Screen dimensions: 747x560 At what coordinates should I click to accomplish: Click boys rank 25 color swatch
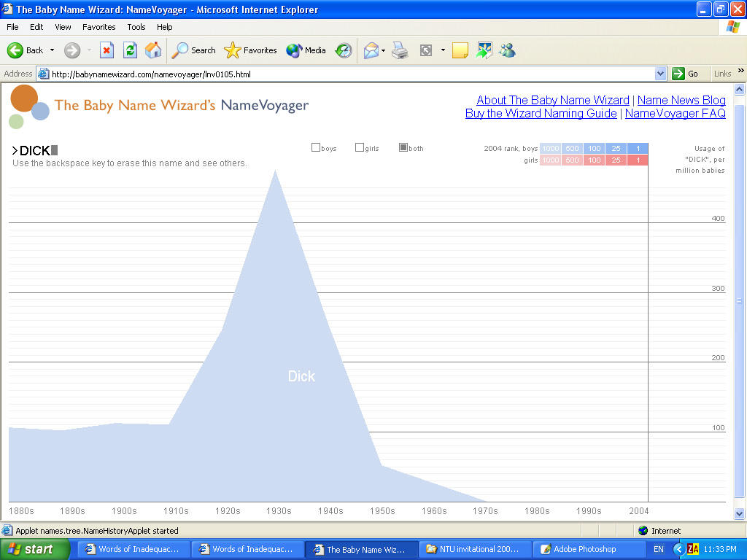[x=616, y=148]
